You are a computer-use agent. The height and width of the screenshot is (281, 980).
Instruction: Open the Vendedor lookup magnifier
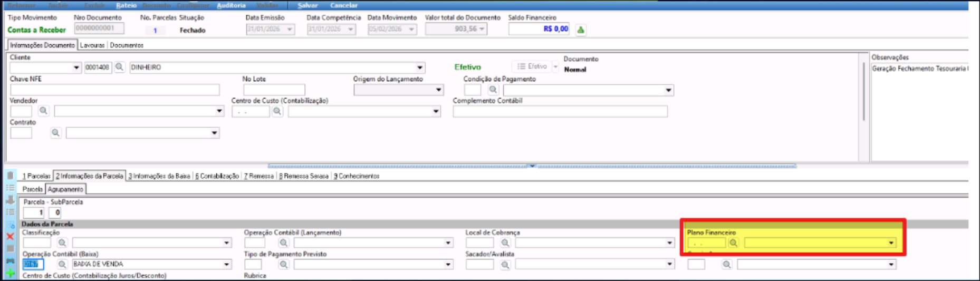[43, 111]
